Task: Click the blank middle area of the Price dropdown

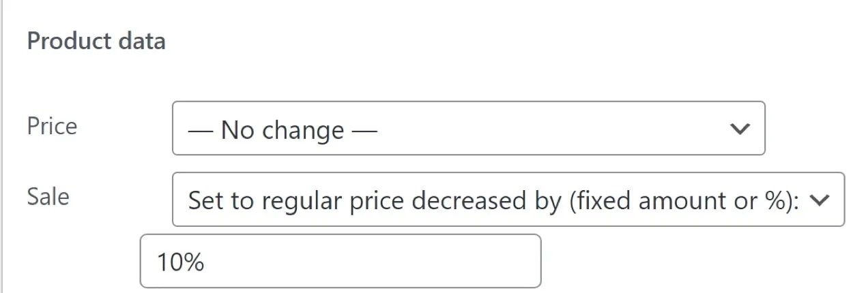Action: pyautogui.click(x=546, y=129)
